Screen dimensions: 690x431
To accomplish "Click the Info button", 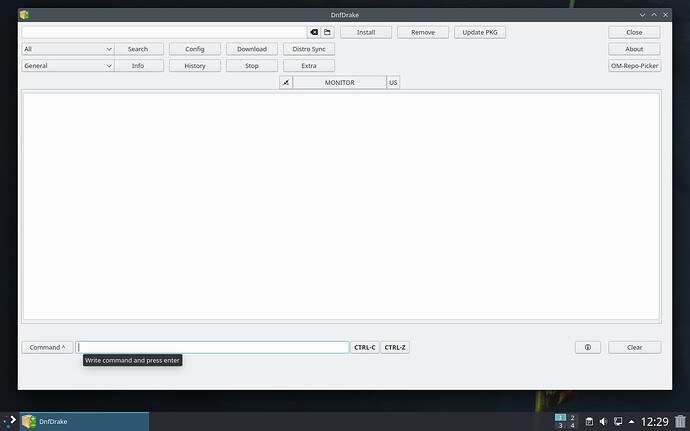I will click(138, 66).
